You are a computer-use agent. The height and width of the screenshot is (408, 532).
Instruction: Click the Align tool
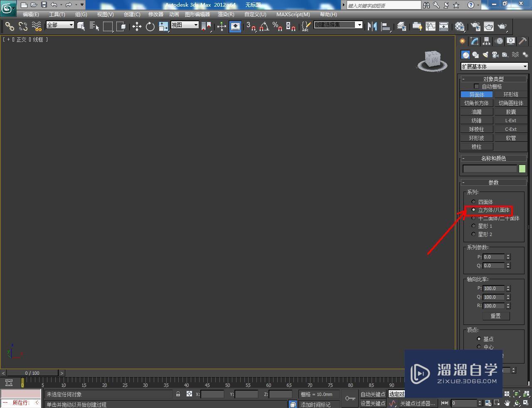386,26
